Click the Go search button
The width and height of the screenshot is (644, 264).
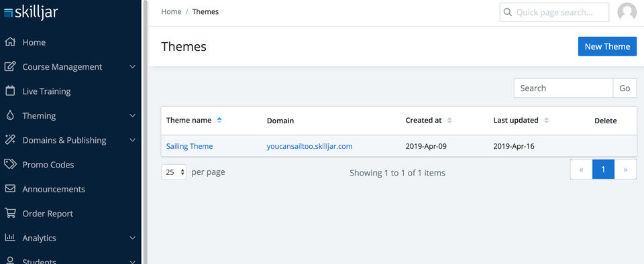[x=625, y=88]
